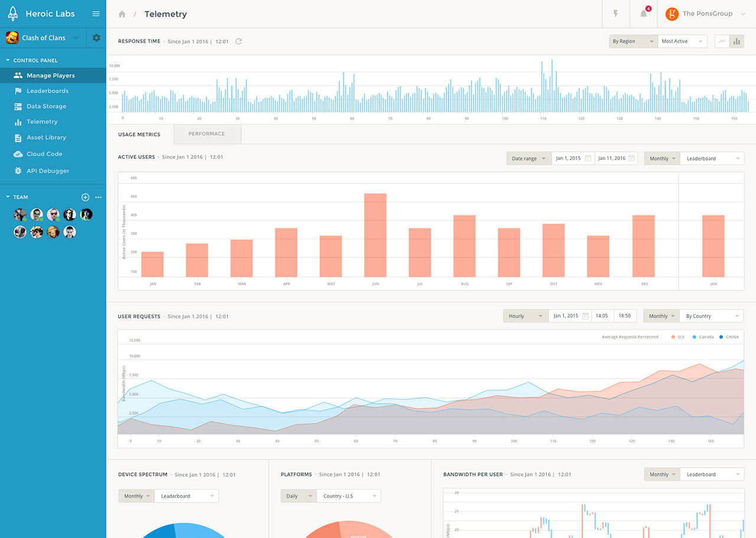The width and height of the screenshot is (756, 538).
Task: Switch Response Time to line chart view
Action: click(x=722, y=41)
